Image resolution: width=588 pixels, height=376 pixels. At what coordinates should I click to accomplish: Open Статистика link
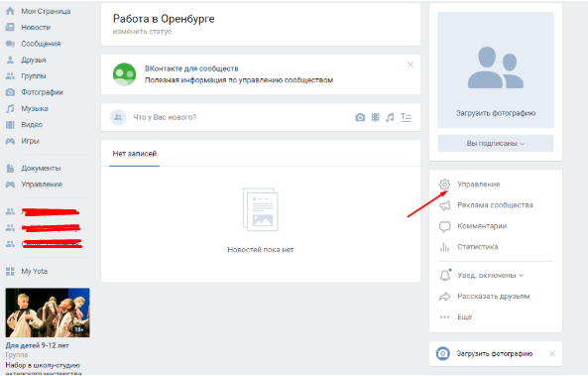coord(478,247)
